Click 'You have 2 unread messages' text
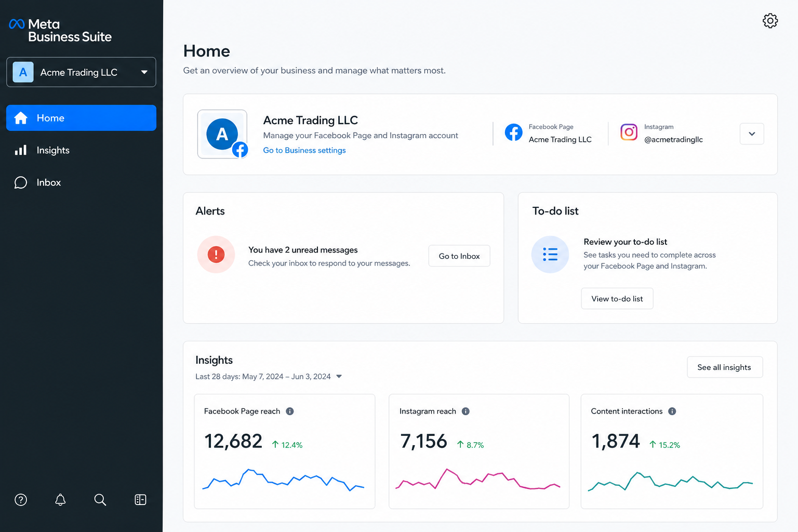798x532 pixels. point(303,250)
